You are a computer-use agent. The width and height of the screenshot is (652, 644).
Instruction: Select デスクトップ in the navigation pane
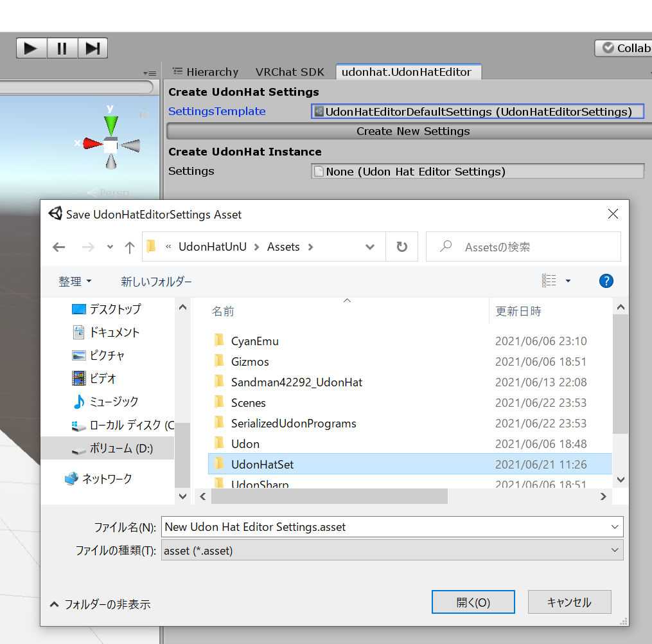(x=107, y=309)
